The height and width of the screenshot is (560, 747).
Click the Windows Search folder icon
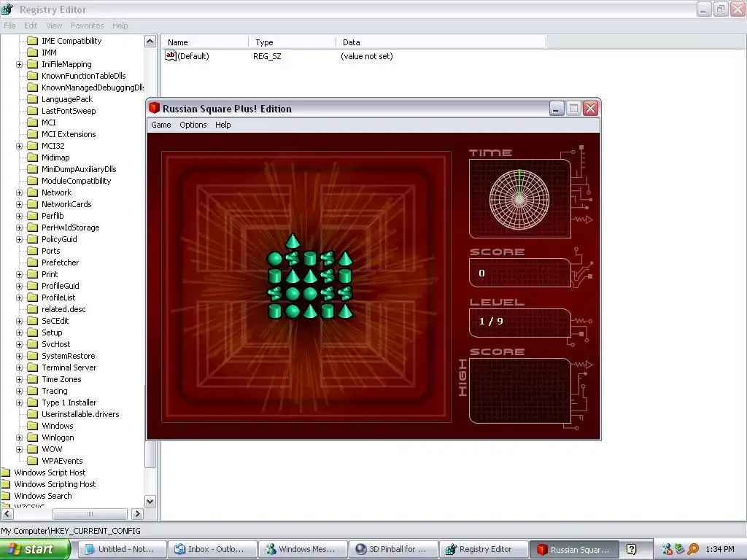[6, 496]
